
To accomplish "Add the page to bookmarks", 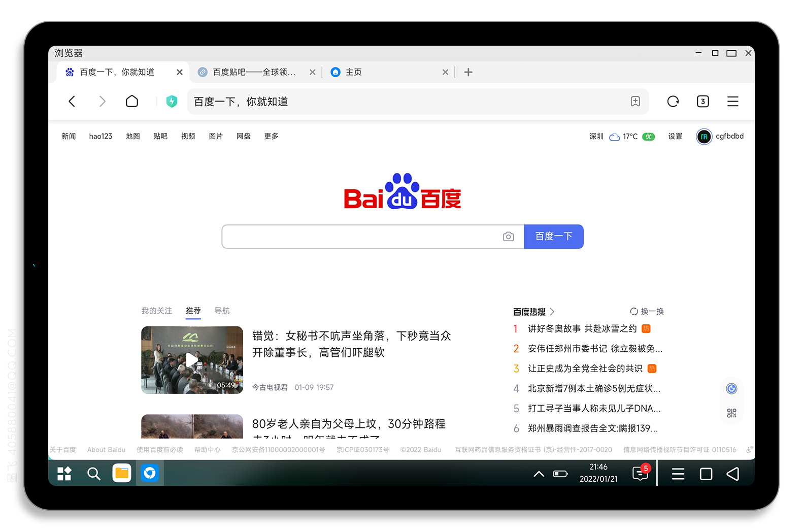I will pos(635,102).
